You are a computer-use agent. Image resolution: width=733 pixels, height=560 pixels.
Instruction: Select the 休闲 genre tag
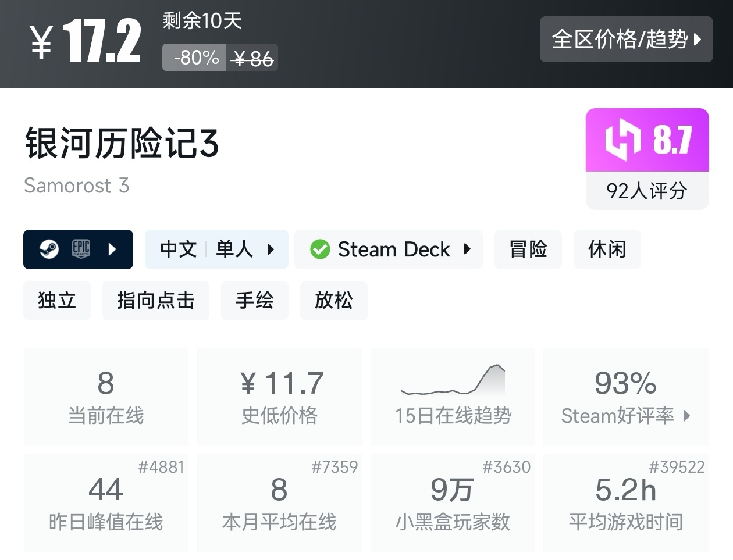(607, 249)
